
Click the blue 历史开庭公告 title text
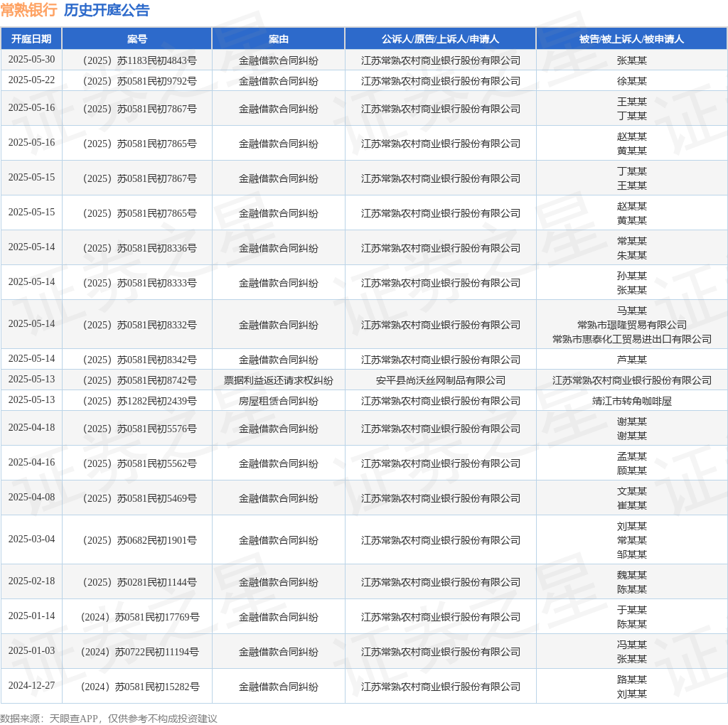click(107, 10)
